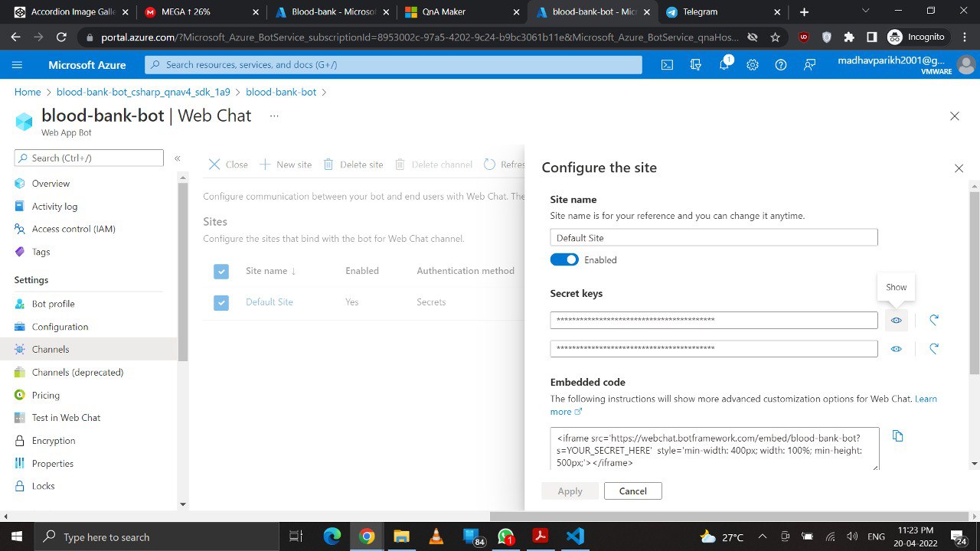Toggle the select-all sites checkbox
This screenshot has width=980, height=551.
221,271
